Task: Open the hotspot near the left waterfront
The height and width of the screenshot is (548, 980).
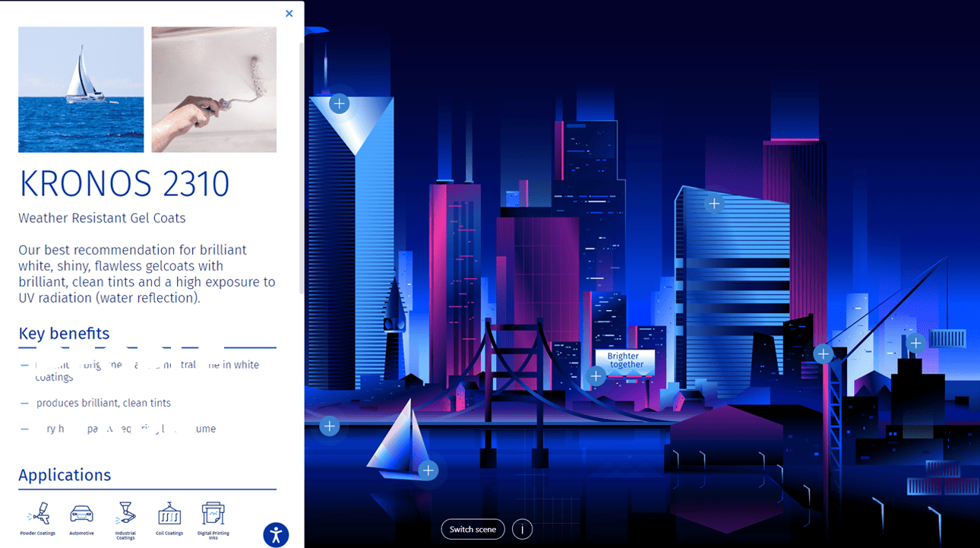Action: tap(330, 426)
